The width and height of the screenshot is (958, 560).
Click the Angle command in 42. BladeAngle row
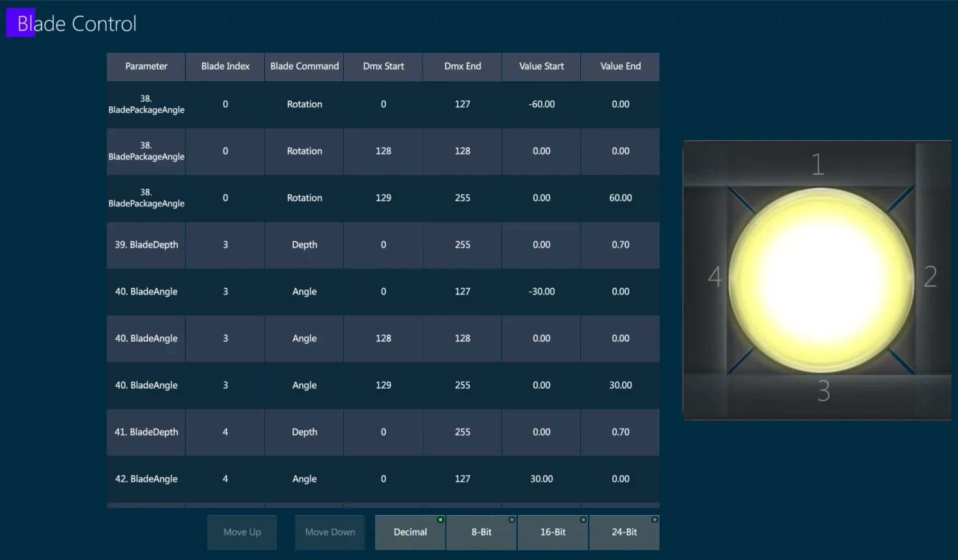pos(304,479)
